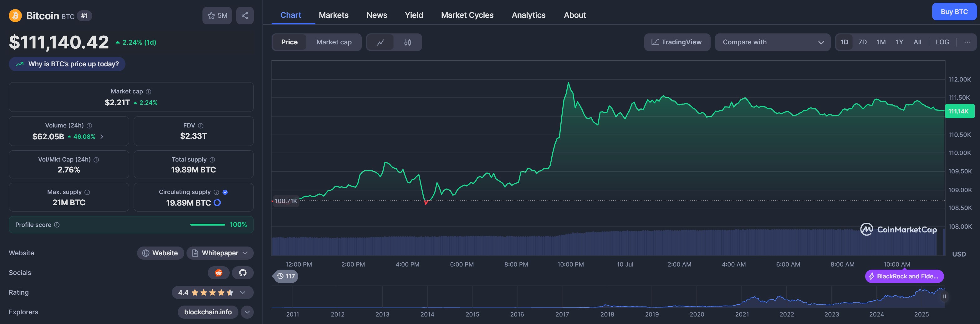The height and width of the screenshot is (324, 980).
Task: Click the 2.76% Vol/Mkt Cap value
Action: (69, 170)
